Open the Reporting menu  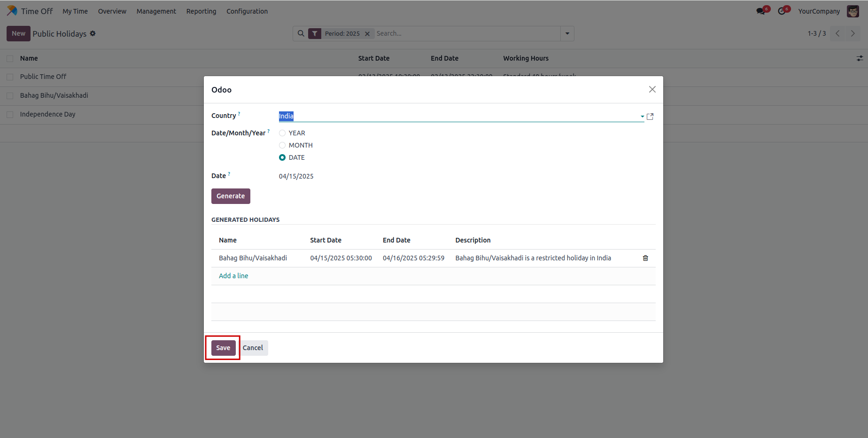[201, 11]
